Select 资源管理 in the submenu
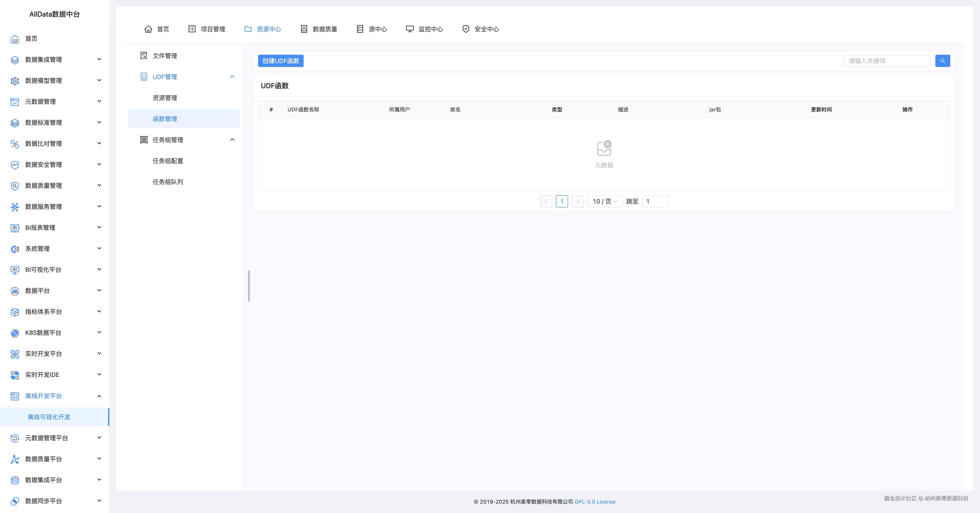 (165, 98)
